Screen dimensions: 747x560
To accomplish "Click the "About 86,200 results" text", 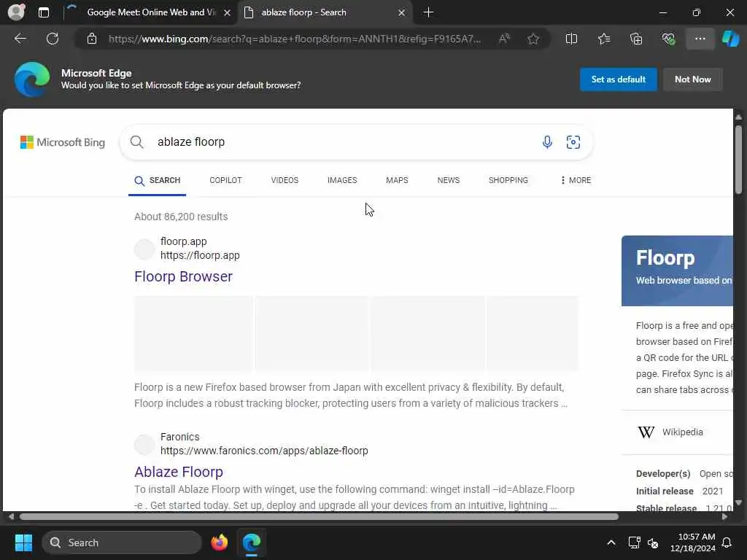I will tap(181, 217).
